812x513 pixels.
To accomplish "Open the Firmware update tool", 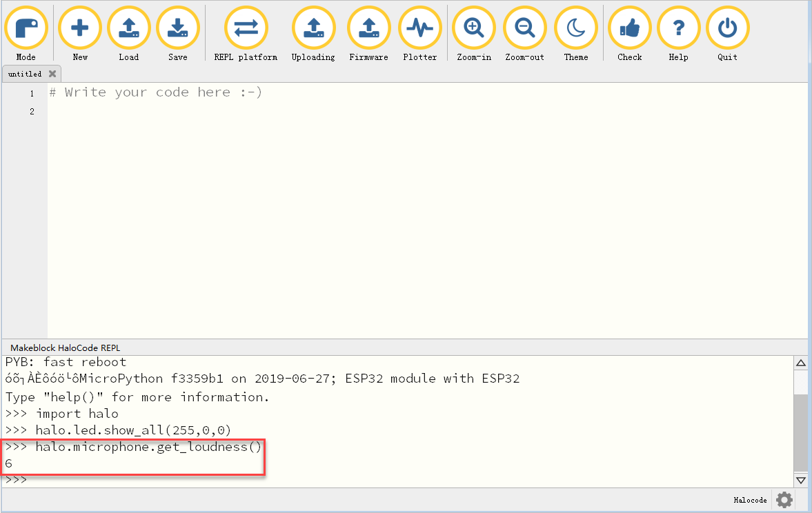I will (368, 28).
